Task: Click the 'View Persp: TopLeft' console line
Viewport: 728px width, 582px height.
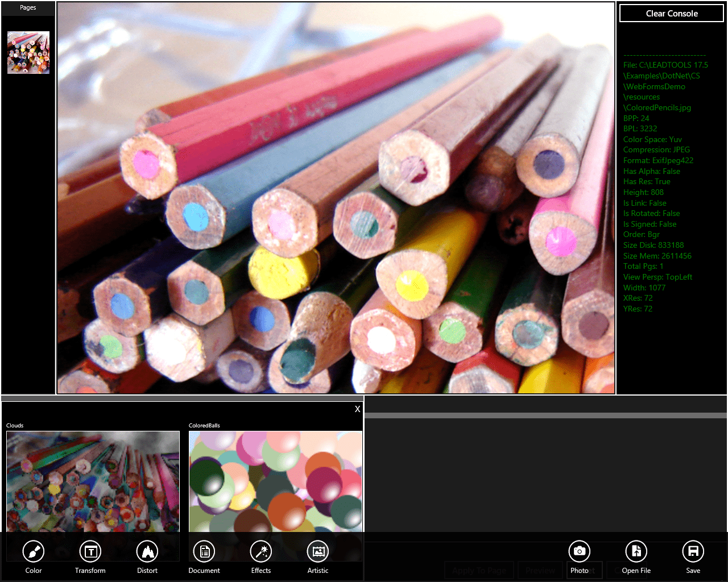Action: [x=657, y=277]
